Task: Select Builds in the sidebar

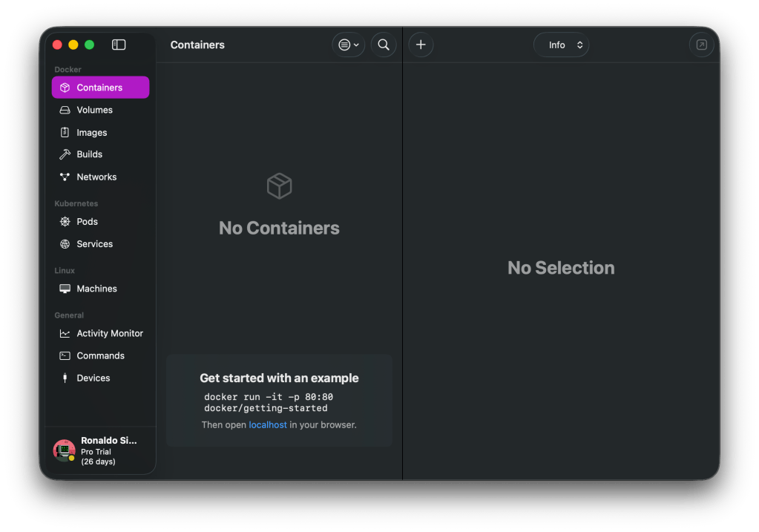Action: point(100,154)
